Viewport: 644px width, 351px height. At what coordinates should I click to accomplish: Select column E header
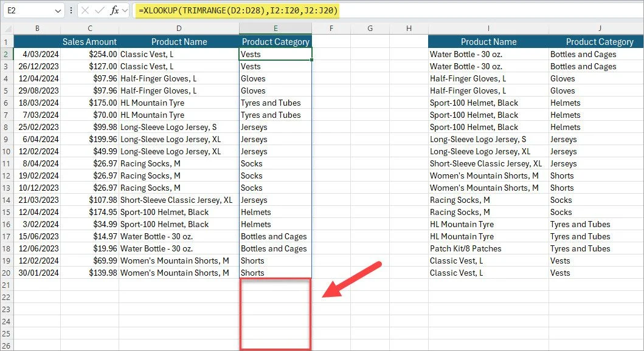(x=275, y=29)
